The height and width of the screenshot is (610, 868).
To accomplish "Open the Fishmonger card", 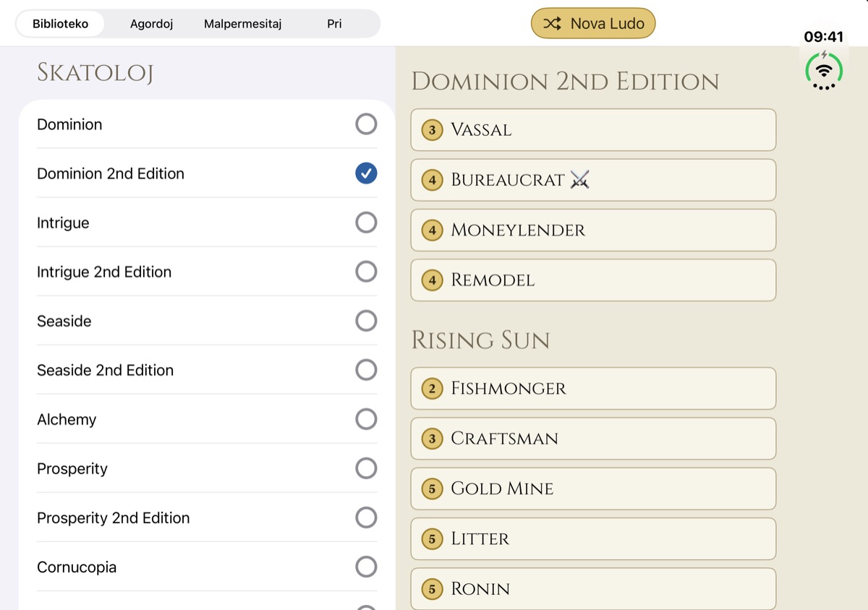I will coord(593,389).
